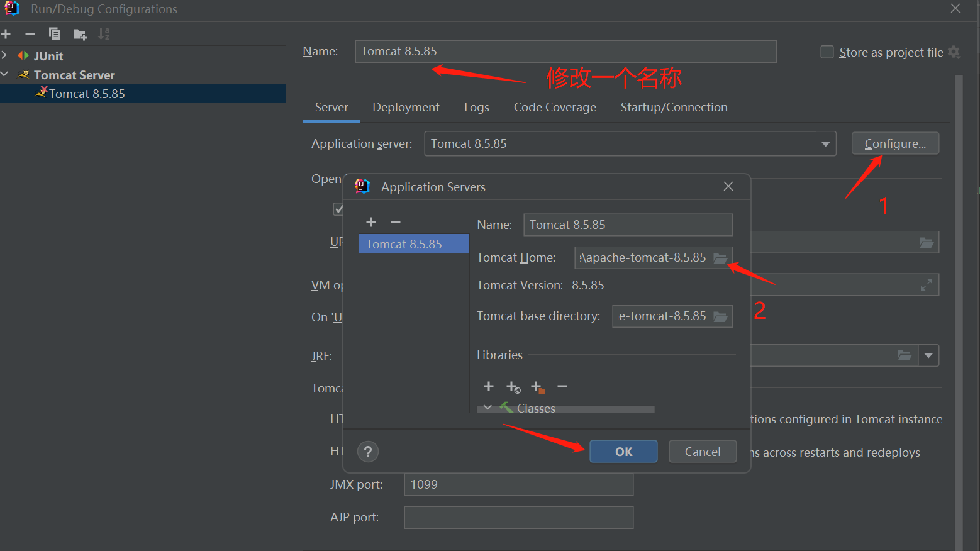Screen dimensions: 980x551
Task: Confirm with the OK button
Action: tap(623, 452)
